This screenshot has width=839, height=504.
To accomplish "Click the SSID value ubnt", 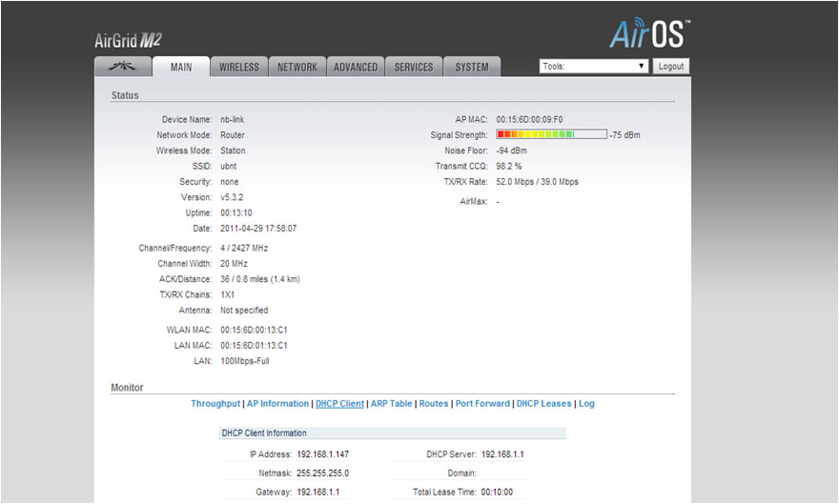I will tap(229, 166).
